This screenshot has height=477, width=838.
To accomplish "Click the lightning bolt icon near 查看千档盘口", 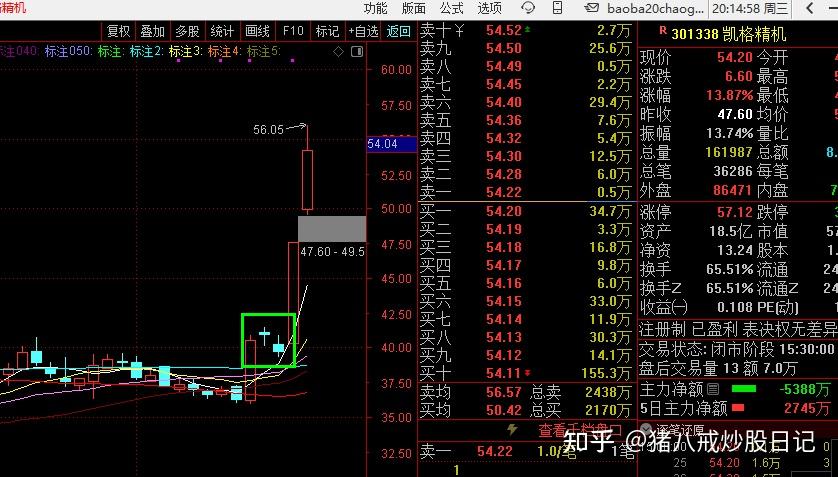I will tap(512, 429).
